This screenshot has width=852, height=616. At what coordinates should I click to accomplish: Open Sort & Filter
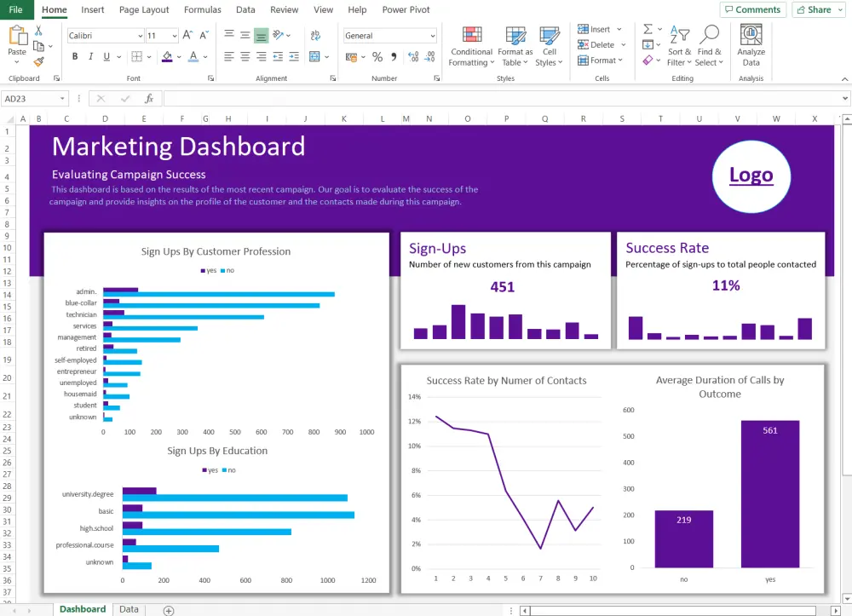(x=679, y=46)
